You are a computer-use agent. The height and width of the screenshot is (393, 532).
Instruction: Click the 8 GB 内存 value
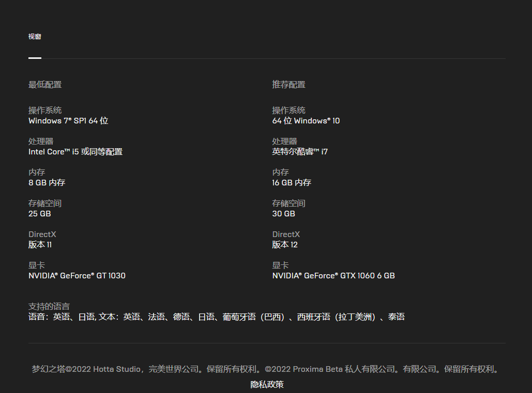(x=47, y=183)
